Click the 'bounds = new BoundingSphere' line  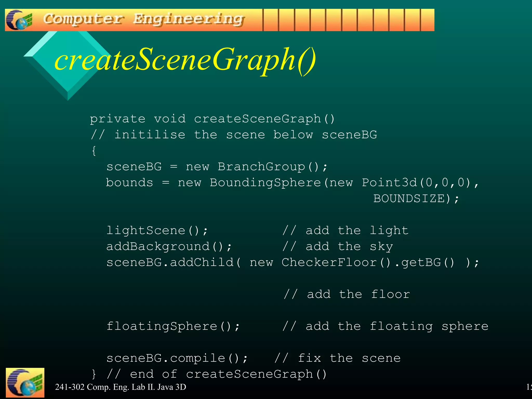coord(292,183)
